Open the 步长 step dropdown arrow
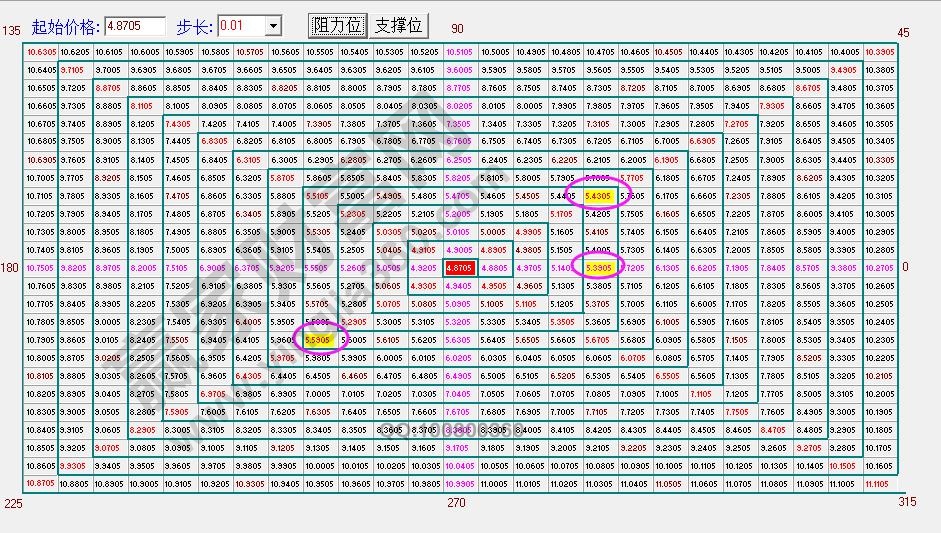The image size is (941, 533). pos(273,25)
